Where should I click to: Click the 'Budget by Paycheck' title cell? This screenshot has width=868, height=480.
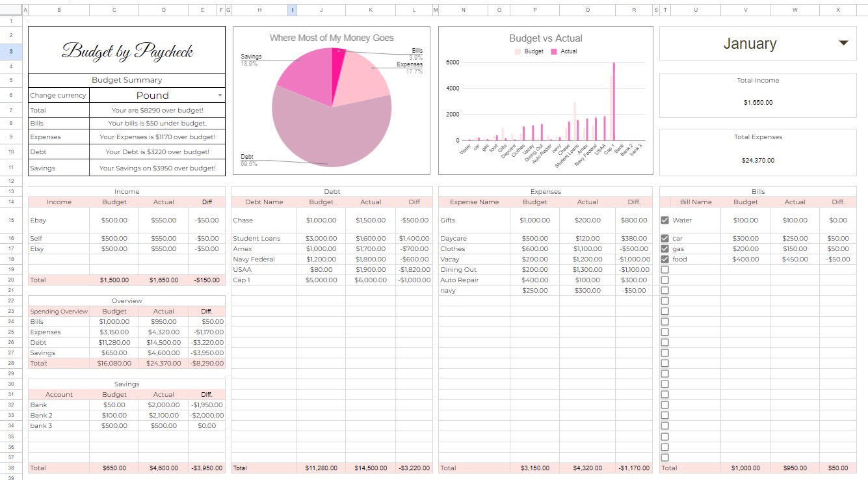coord(127,50)
